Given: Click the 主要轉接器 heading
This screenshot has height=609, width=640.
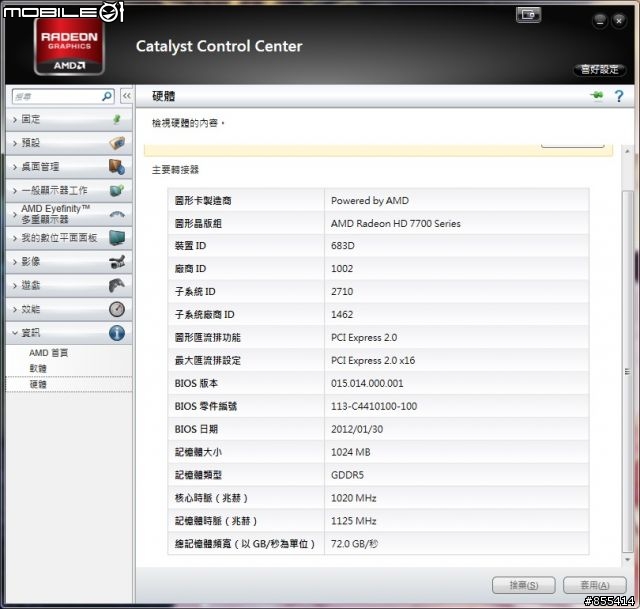Looking at the screenshot, I should click(x=175, y=170).
